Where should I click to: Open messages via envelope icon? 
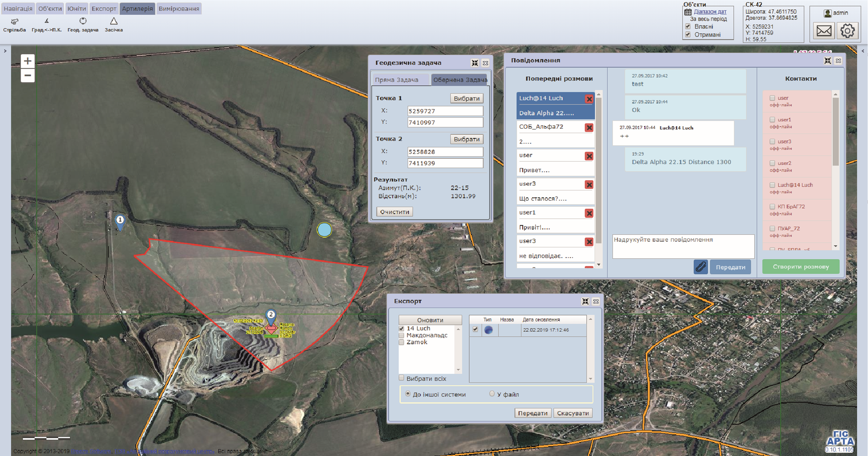[x=824, y=31]
